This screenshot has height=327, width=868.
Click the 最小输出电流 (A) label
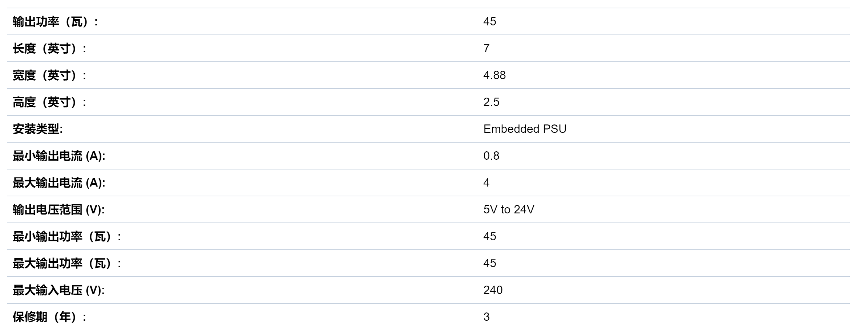point(59,156)
